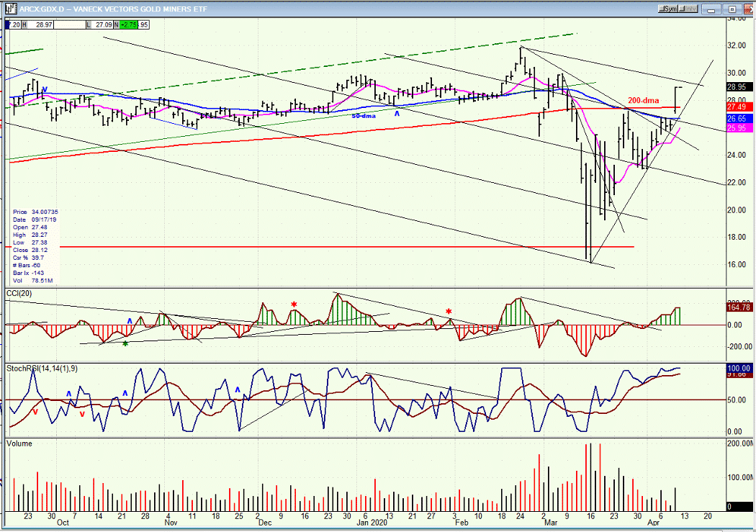Select the StochRSI(14,14(1),9) indicator label

click(x=42, y=368)
